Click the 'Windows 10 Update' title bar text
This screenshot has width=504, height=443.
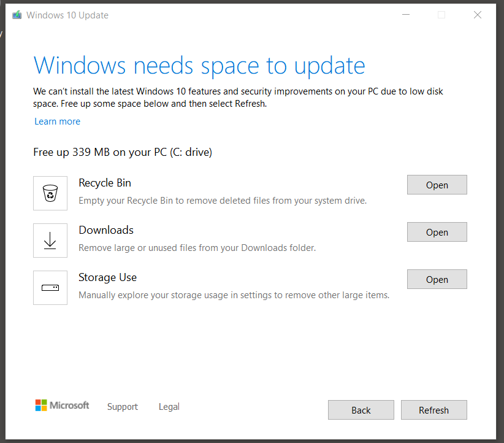67,15
